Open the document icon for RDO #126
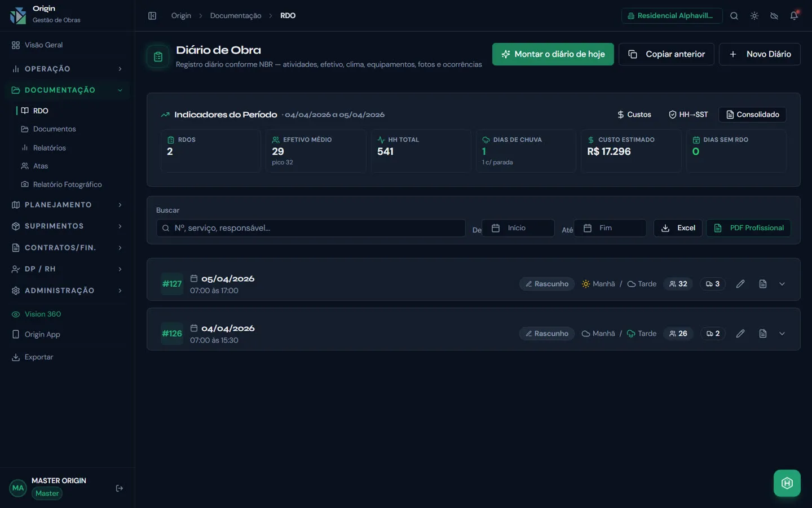This screenshot has width=812, height=508. coord(763,334)
